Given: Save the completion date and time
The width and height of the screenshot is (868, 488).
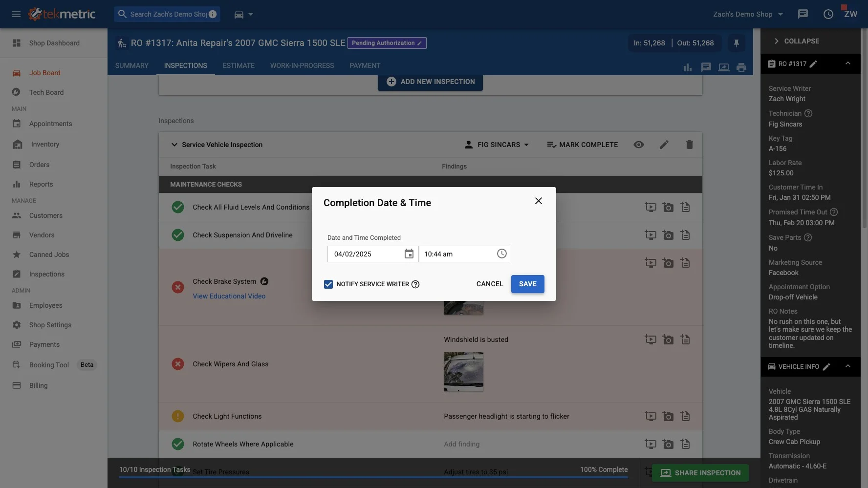Looking at the screenshot, I should [527, 284].
